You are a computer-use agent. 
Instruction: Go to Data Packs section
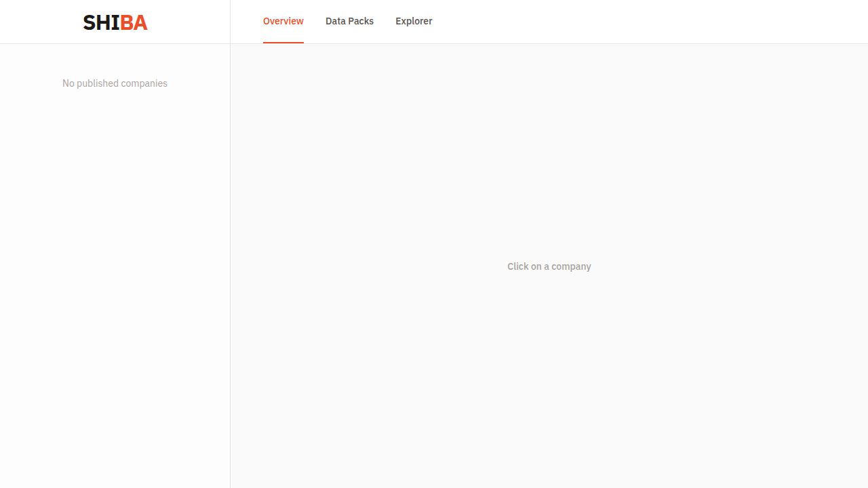[349, 21]
